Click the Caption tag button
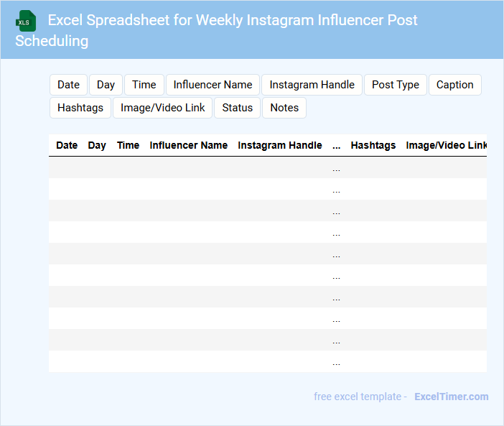The width and height of the screenshot is (504, 426). pos(454,85)
